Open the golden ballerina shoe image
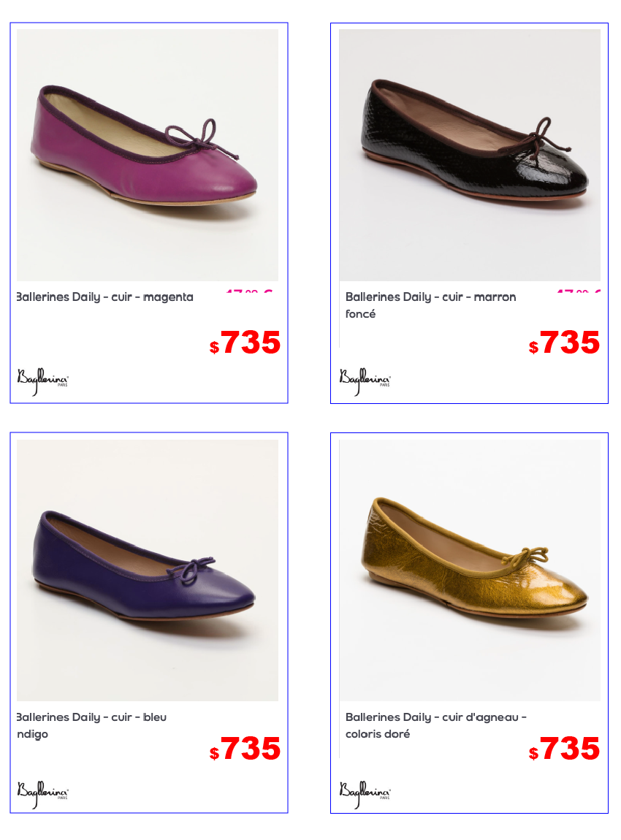The height and width of the screenshot is (840, 621). [470, 570]
